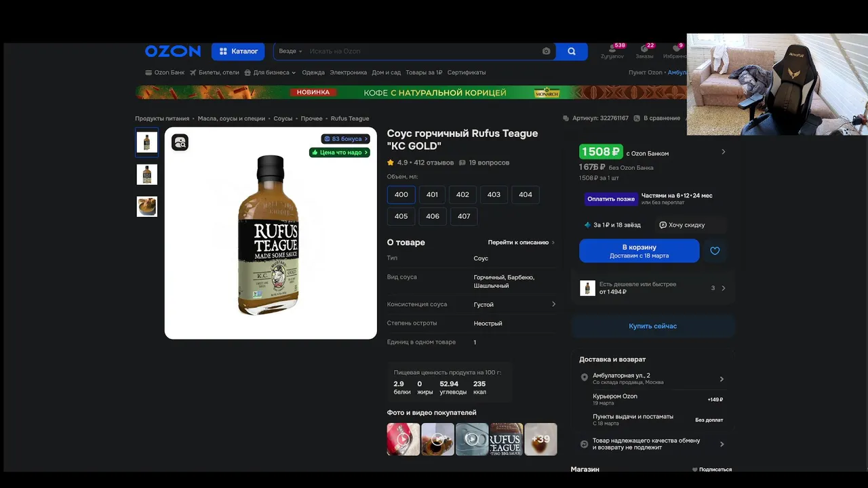This screenshot has width=868, height=488.
Task: Add product В сравнение
Action: point(656,119)
